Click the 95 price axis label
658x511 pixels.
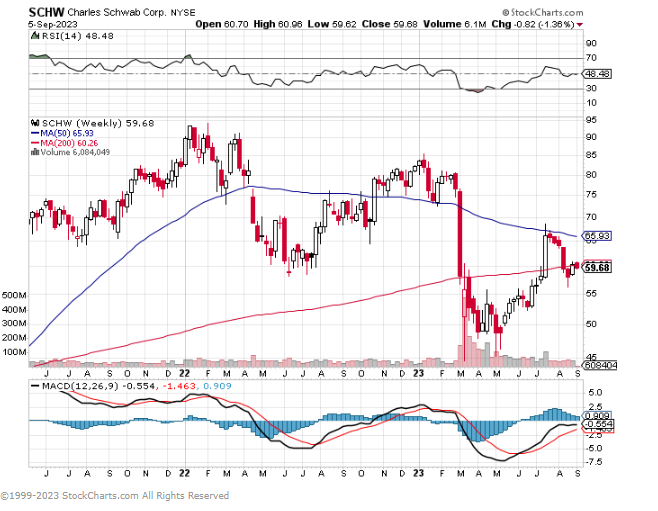tap(591, 120)
